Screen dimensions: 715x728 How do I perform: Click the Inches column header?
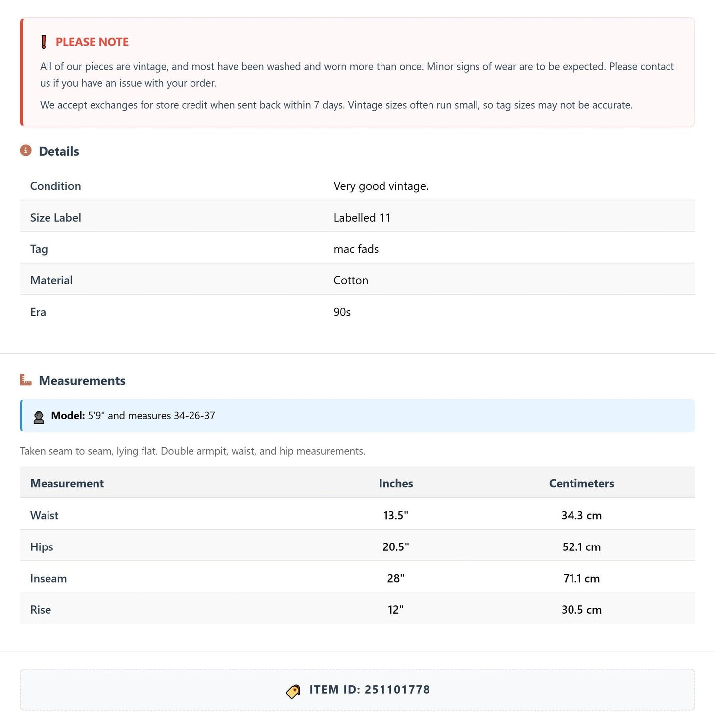coord(396,483)
